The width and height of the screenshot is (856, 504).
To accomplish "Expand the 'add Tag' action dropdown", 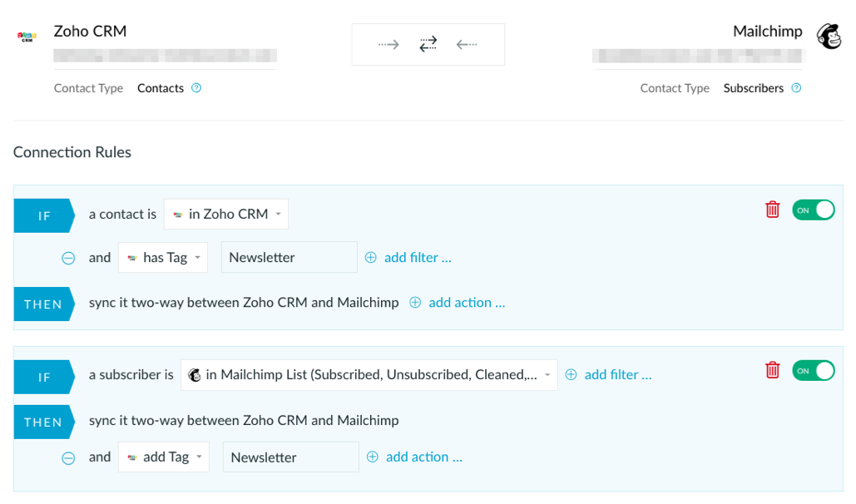I will 164,457.
